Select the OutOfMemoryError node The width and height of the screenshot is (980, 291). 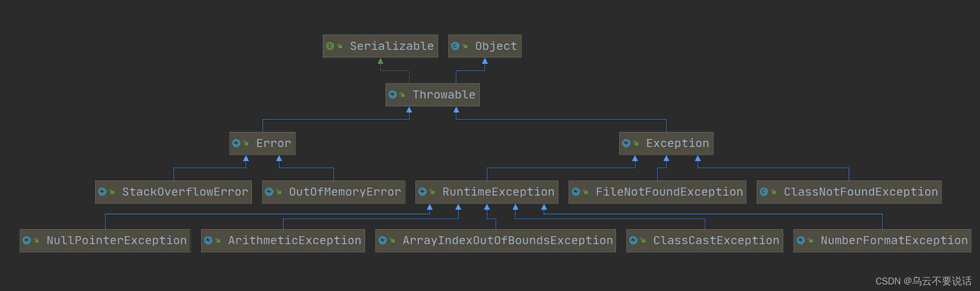pyautogui.click(x=334, y=192)
